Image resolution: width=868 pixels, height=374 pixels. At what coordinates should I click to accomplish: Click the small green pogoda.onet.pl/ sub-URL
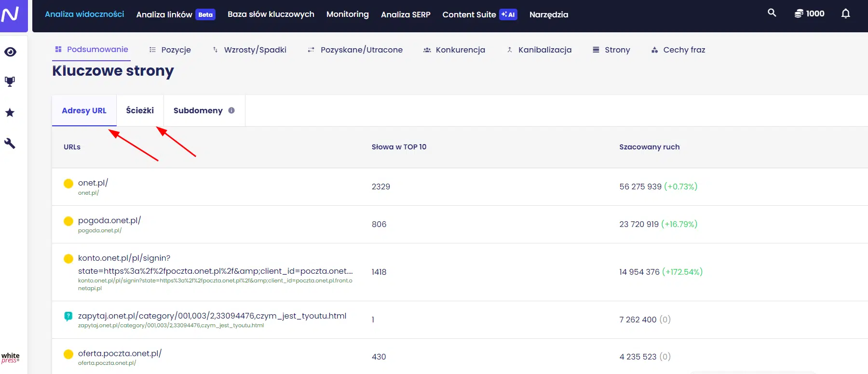pyautogui.click(x=100, y=230)
